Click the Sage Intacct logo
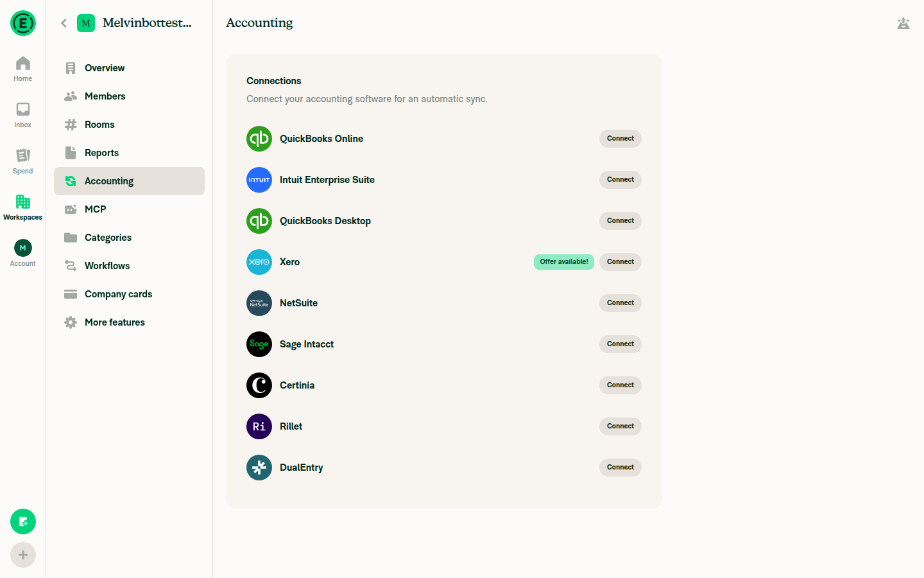This screenshot has width=924, height=578. pyautogui.click(x=259, y=344)
